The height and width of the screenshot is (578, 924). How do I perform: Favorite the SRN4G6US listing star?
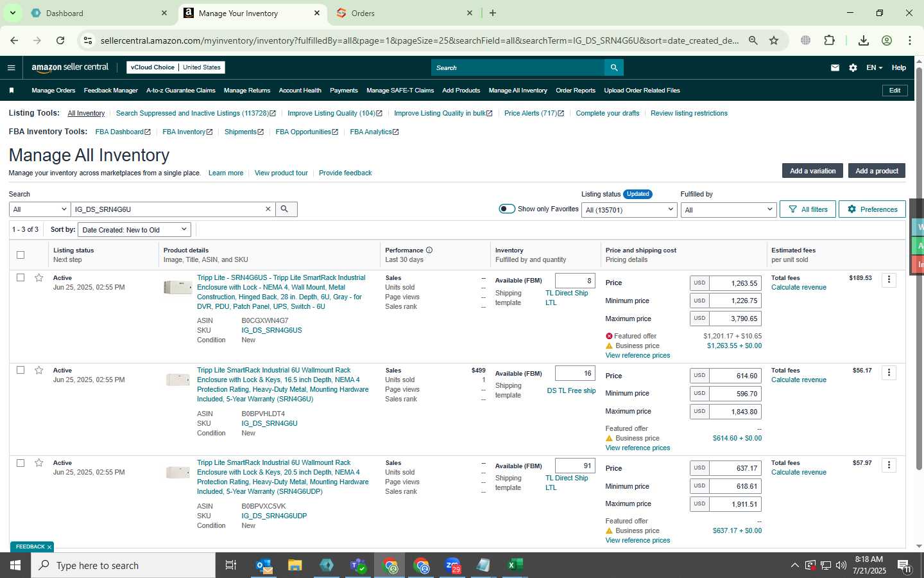coord(39,278)
